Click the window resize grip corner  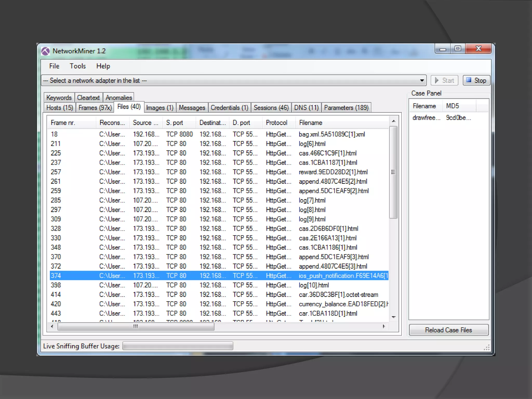[487, 348]
